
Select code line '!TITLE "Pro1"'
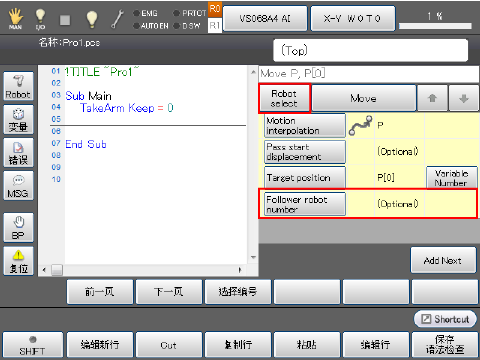tap(102, 72)
